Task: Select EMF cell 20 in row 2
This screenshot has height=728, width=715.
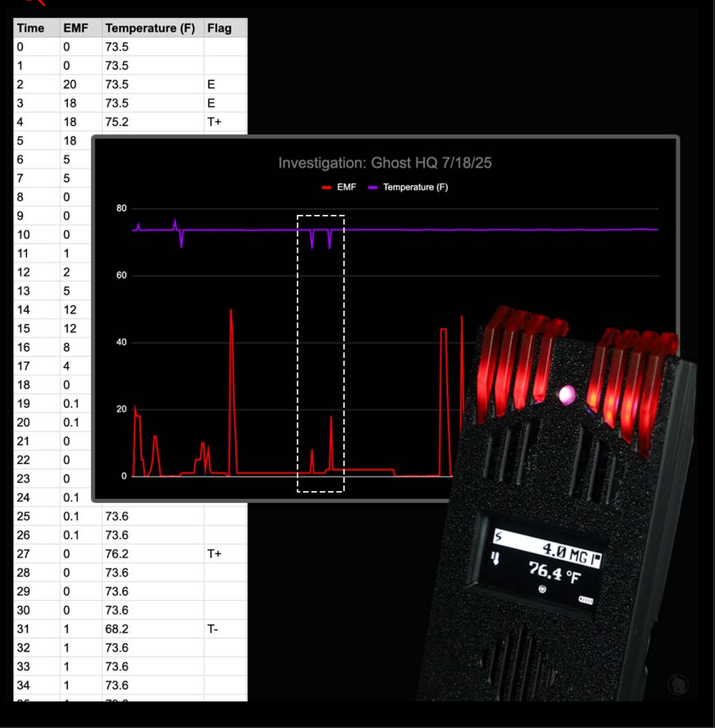Action: coord(81,85)
